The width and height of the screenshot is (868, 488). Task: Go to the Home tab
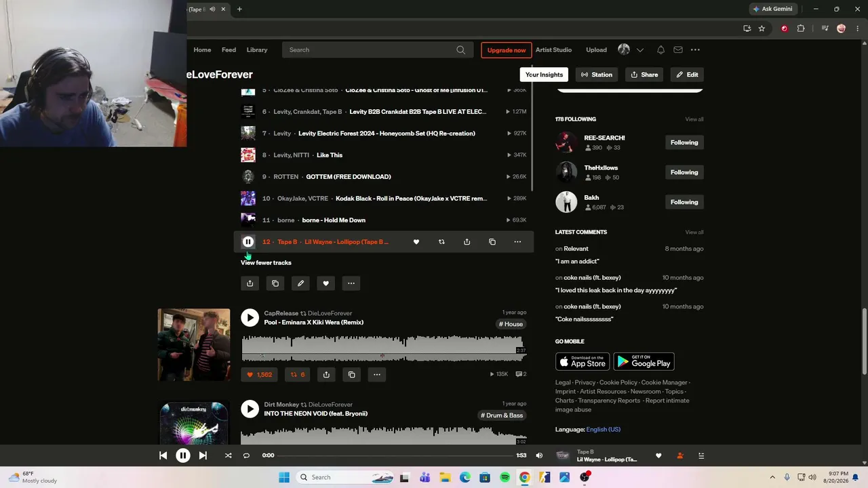(202, 50)
